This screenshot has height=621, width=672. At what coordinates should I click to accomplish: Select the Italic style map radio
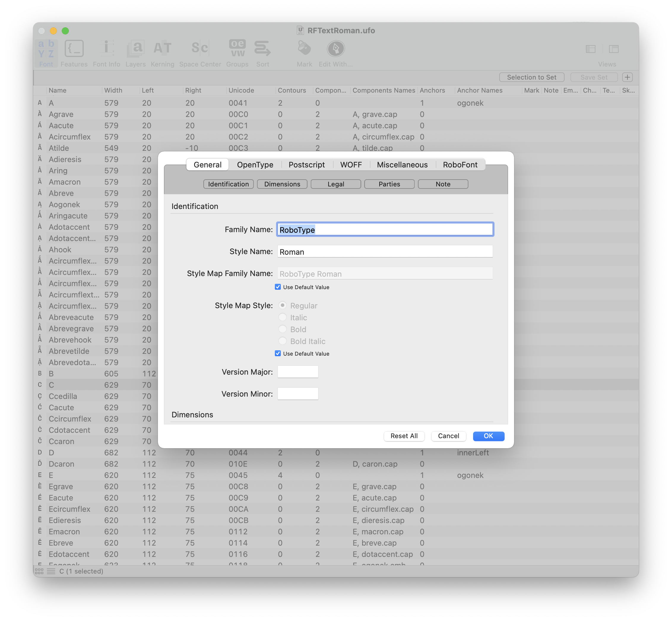(x=283, y=317)
